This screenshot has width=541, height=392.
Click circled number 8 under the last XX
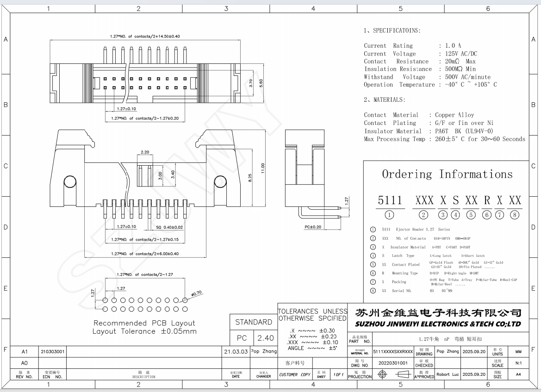(x=515, y=215)
